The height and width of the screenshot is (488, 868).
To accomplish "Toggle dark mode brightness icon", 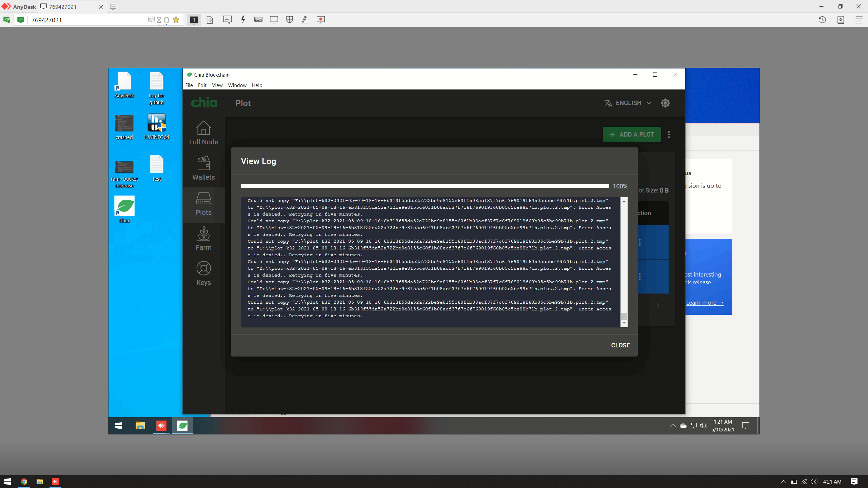I will pos(665,103).
